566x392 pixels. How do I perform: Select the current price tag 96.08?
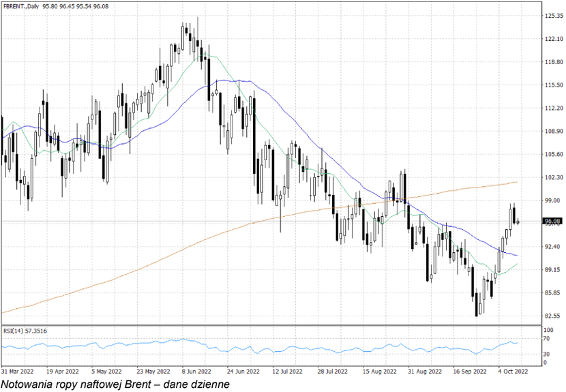552,222
